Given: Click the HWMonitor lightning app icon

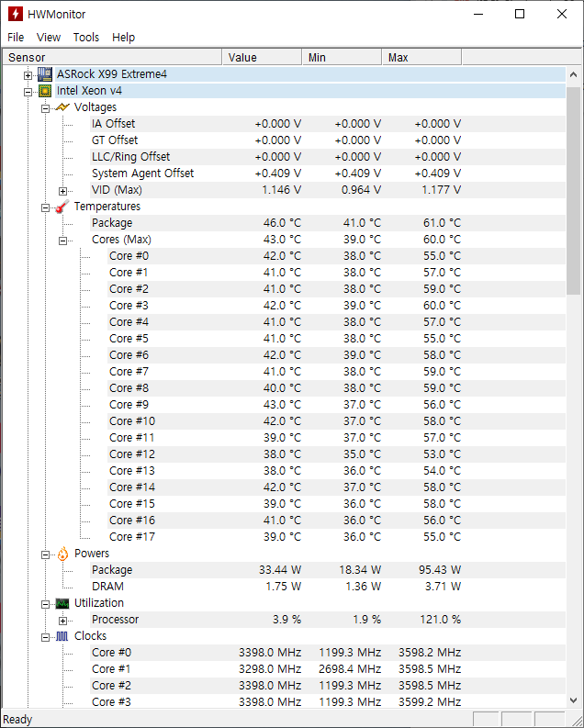Looking at the screenshot, I should 16,14.
